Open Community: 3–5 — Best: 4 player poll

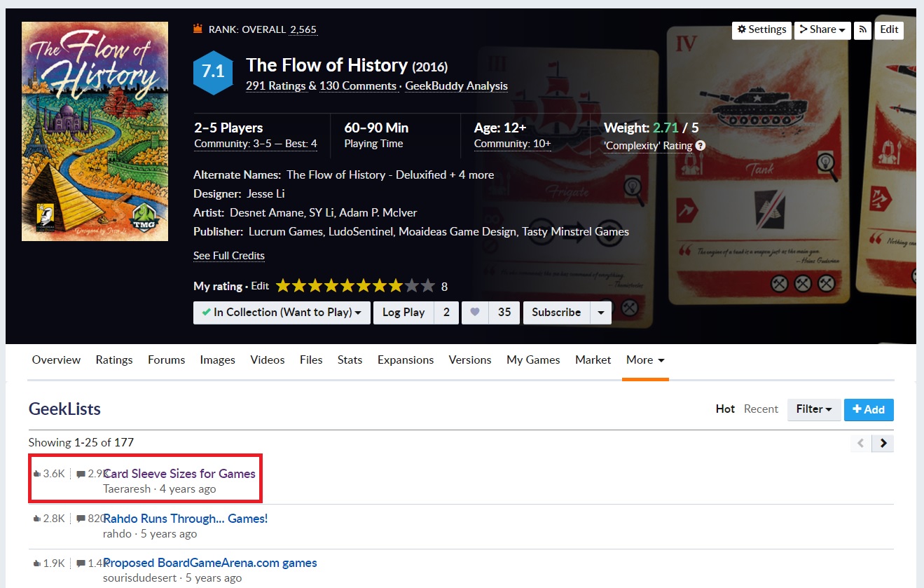click(256, 144)
